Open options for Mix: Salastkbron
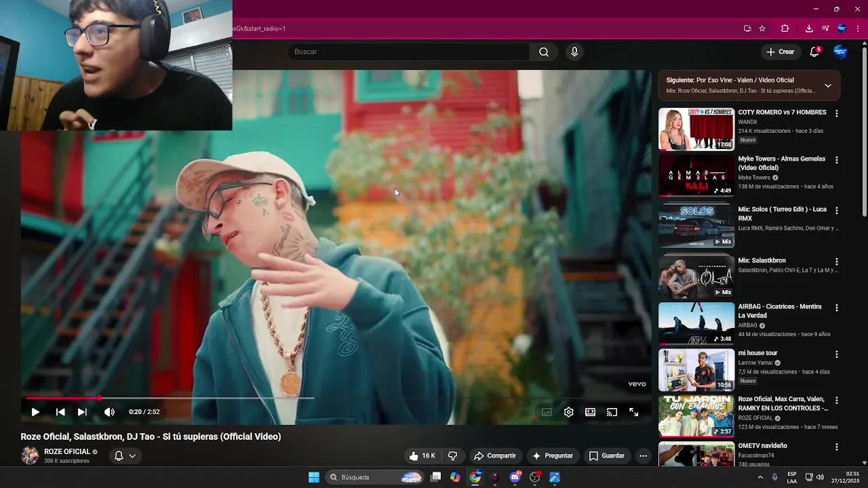The height and width of the screenshot is (488, 868). coord(836,262)
